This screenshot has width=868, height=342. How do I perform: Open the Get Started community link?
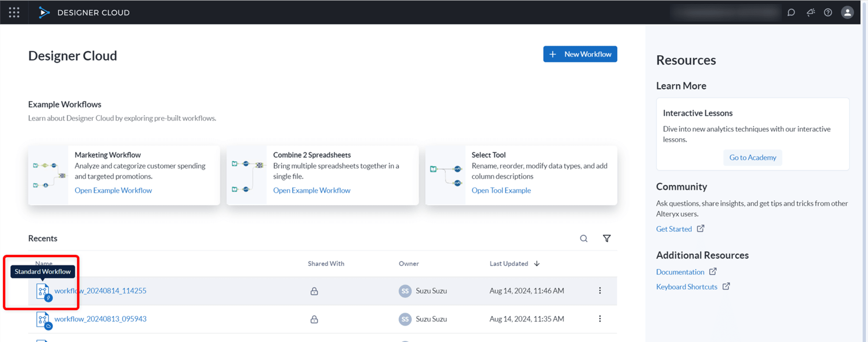(674, 229)
